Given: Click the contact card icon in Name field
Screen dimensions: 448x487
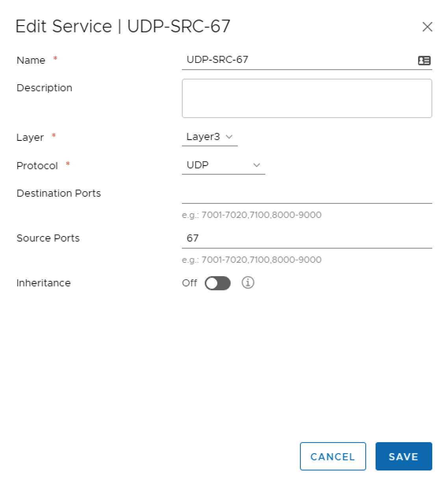Looking at the screenshot, I should tap(424, 61).
